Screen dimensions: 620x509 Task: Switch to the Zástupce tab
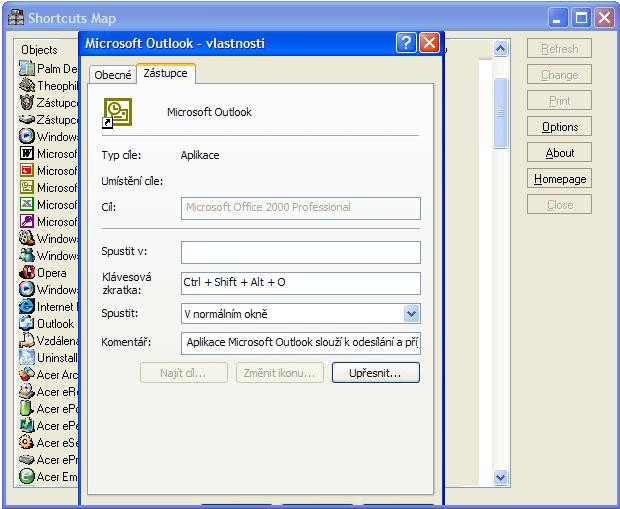click(165, 73)
